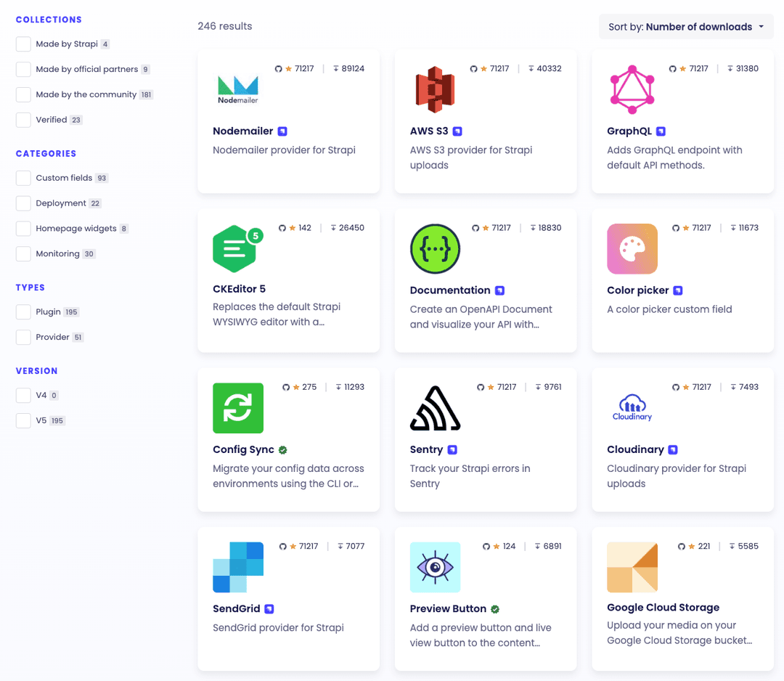The height and width of the screenshot is (681, 784).
Task: Click 'Track your Strapi errors in Sentry' text
Action: (x=470, y=476)
